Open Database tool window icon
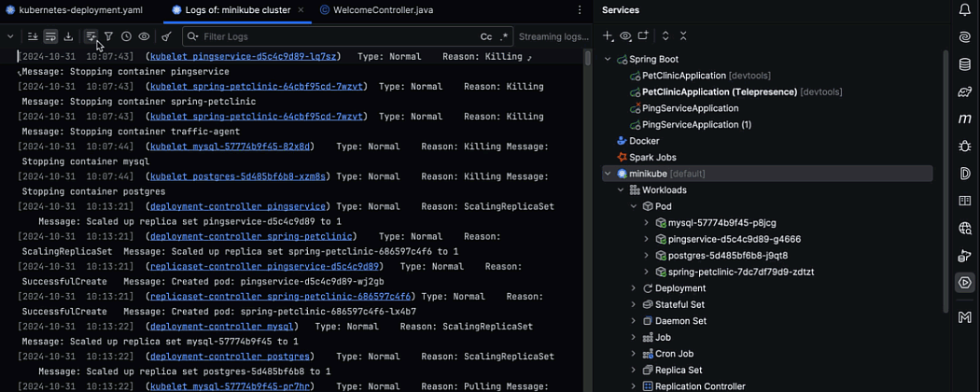980x392 pixels. (964, 64)
